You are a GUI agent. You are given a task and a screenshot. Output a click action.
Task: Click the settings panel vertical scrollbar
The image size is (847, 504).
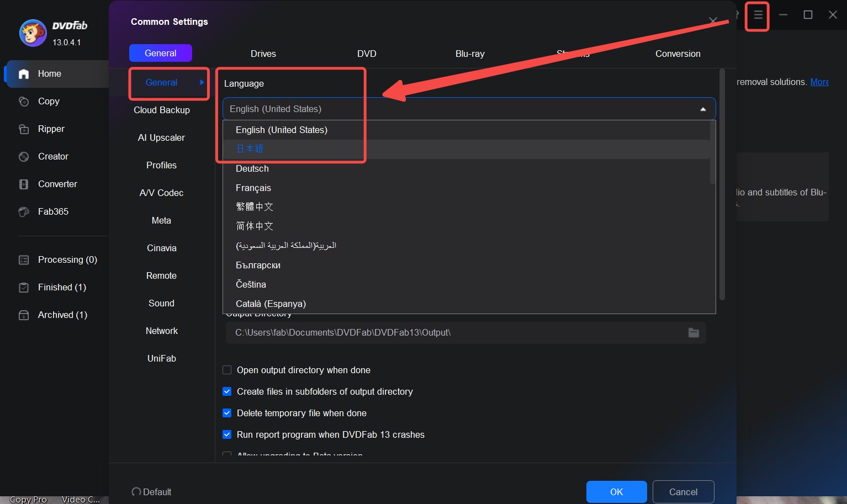[x=722, y=185]
